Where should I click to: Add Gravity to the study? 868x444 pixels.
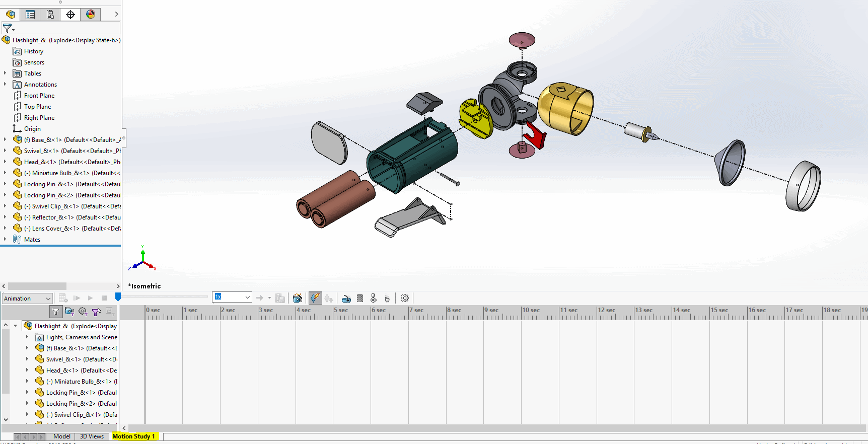click(387, 299)
